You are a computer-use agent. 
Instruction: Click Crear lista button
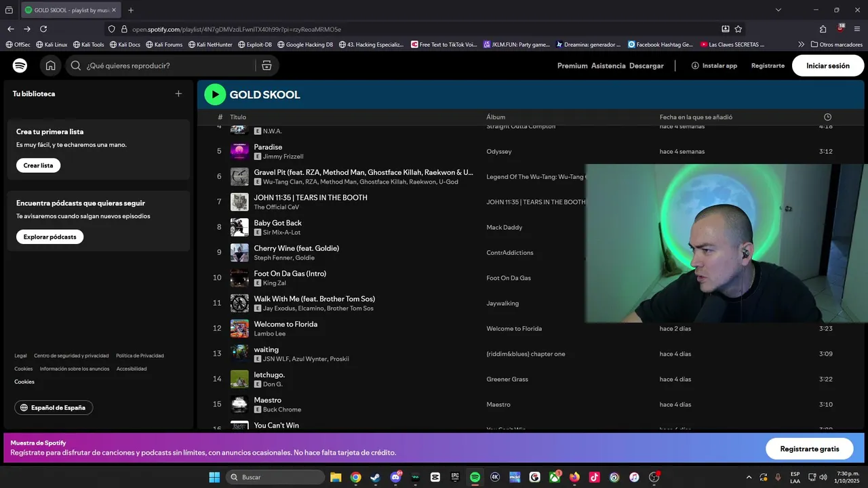pos(38,165)
